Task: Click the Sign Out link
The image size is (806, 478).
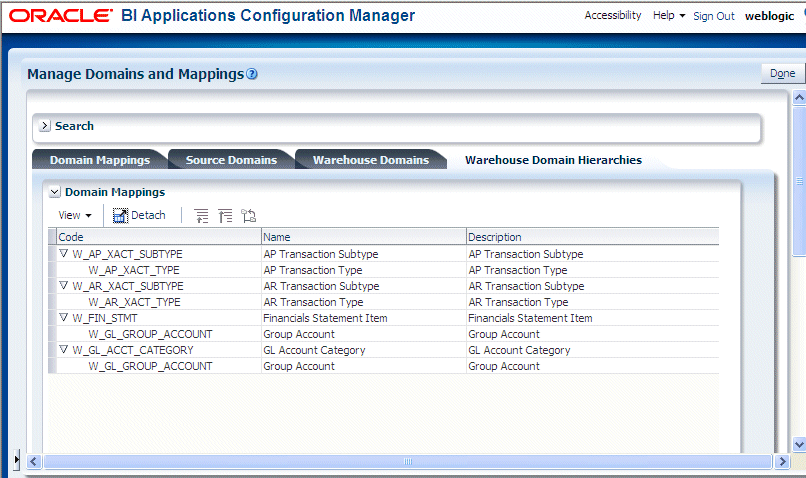Action: click(x=714, y=16)
